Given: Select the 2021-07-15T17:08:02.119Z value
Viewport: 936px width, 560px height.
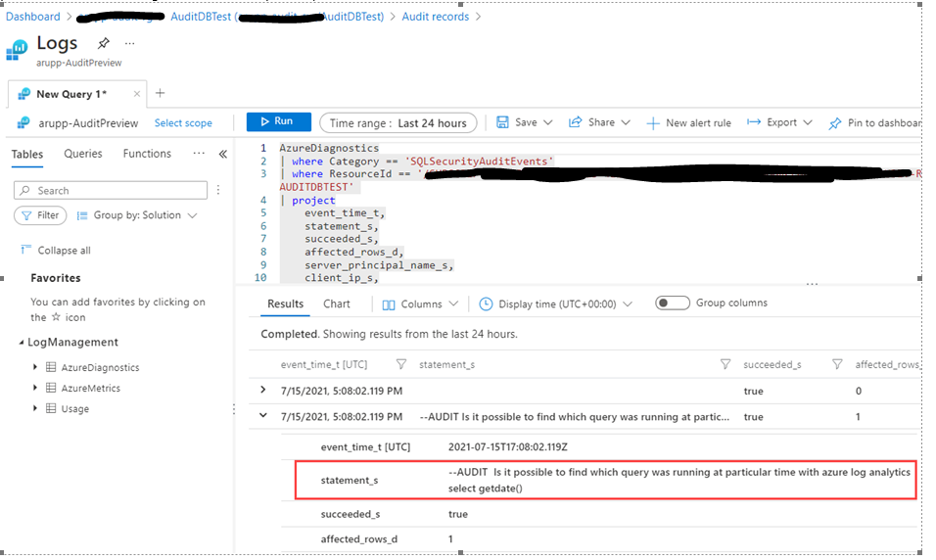Looking at the screenshot, I should [x=508, y=447].
